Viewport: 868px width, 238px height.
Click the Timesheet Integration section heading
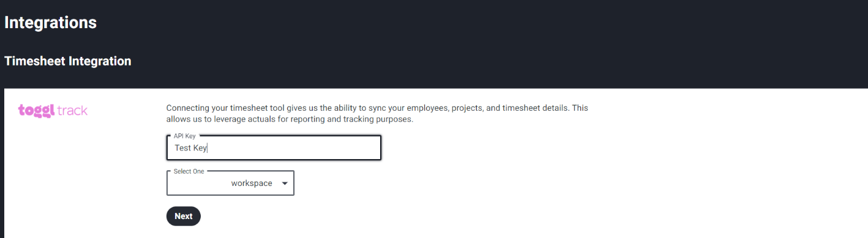click(x=68, y=61)
